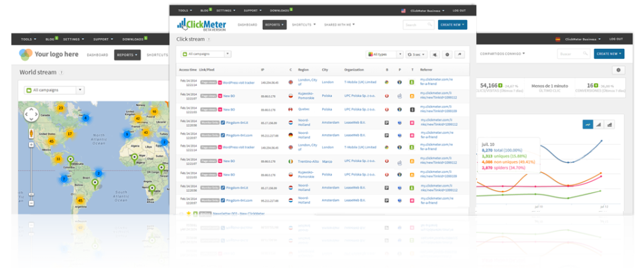Click the Search field in center window

point(418,25)
